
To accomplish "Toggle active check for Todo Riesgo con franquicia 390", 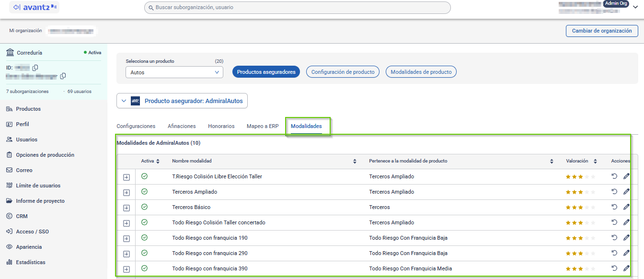I will point(144,268).
